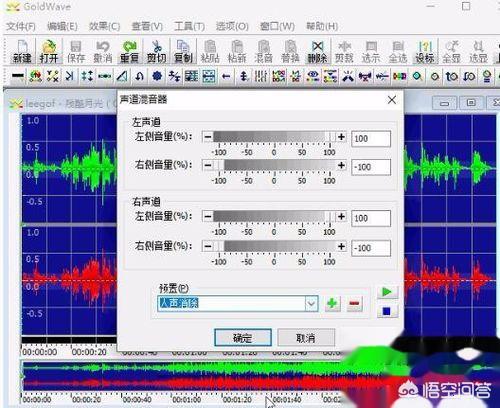
Task: Click 确定 to apply channel mixer
Action: click(x=243, y=338)
